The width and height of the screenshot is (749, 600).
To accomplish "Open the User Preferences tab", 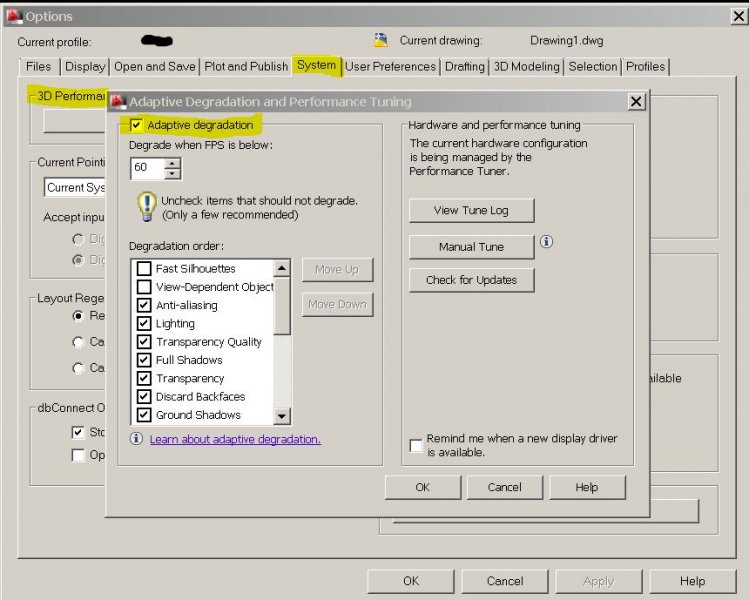I will (x=390, y=66).
